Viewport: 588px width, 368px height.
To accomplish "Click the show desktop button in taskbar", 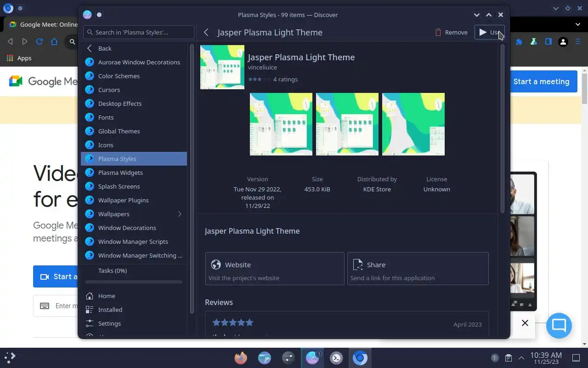I will click(576, 357).
